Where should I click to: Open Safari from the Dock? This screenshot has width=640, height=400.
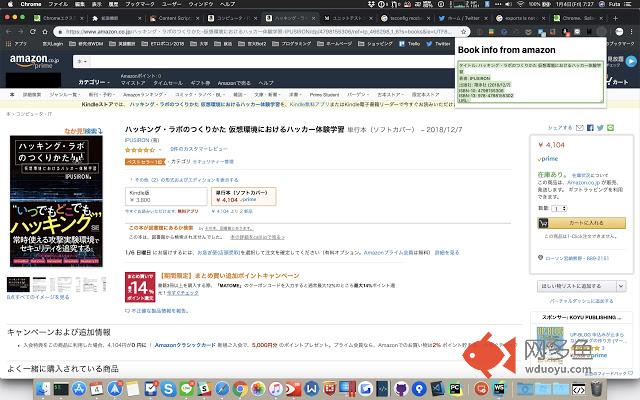[222, 389]
